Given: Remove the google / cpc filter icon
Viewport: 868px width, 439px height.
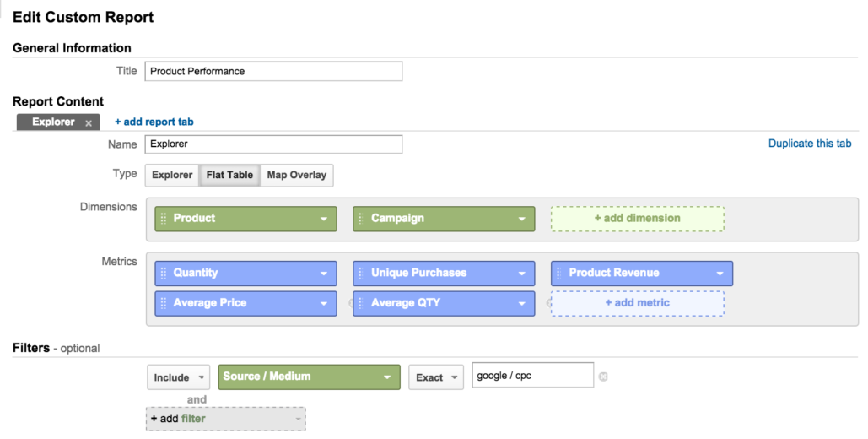Looking at the screenshot, I should [x=603, y=377].
